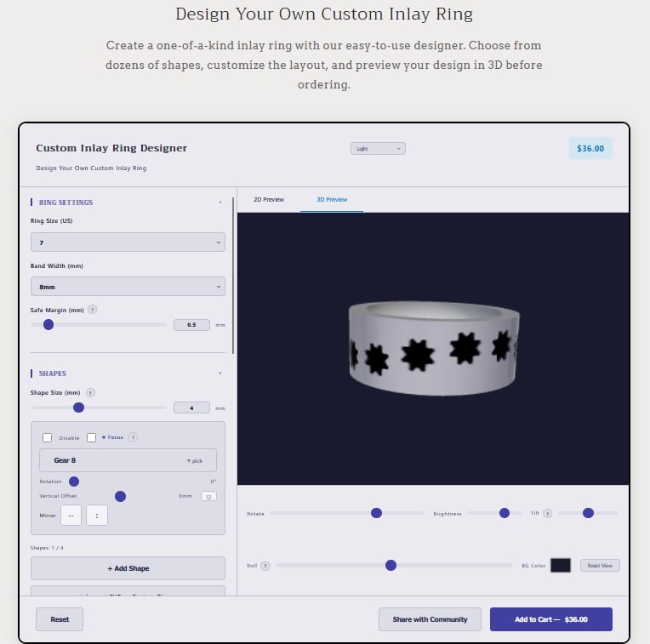Click the Add to Cart button
Screen dimensions: 650x644
(550, 619)
